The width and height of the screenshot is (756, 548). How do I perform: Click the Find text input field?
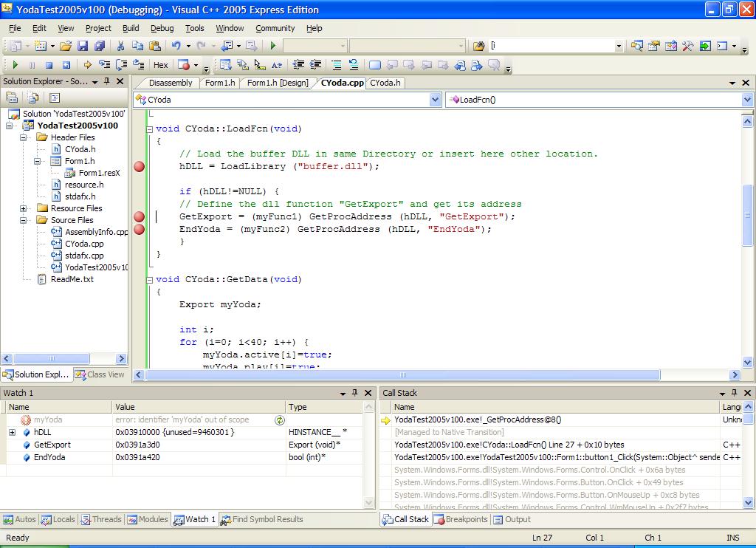551,47
